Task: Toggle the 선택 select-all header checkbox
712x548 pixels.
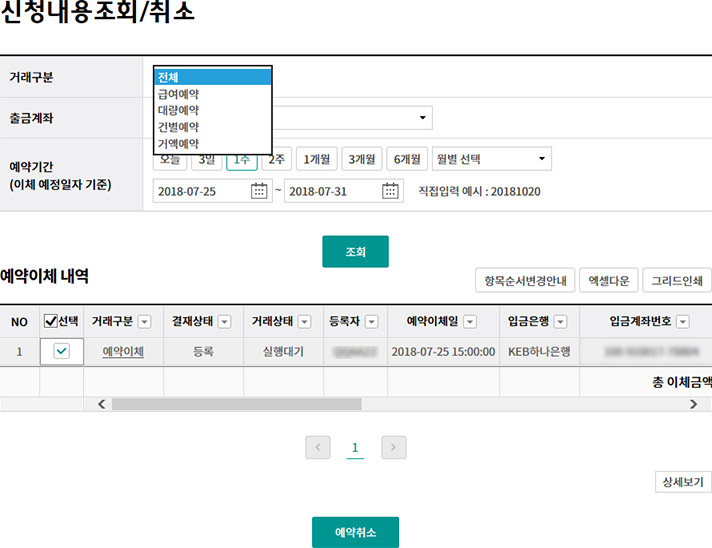Action: click(x=51, y=322)
